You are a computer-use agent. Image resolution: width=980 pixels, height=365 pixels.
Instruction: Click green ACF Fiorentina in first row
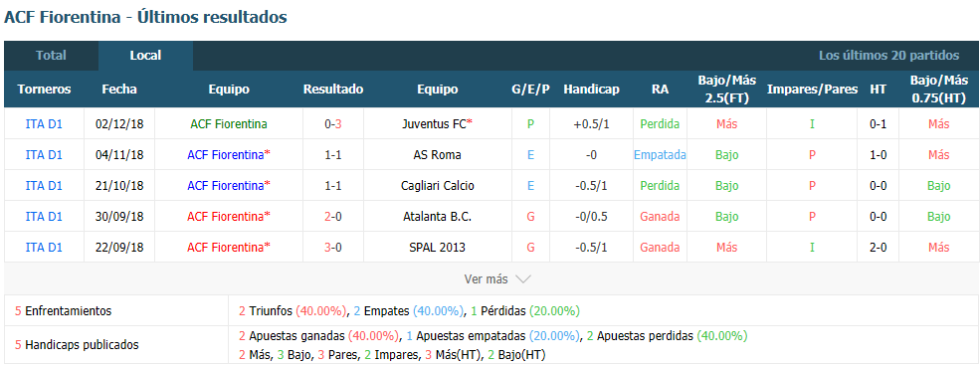tap(229, 123)
